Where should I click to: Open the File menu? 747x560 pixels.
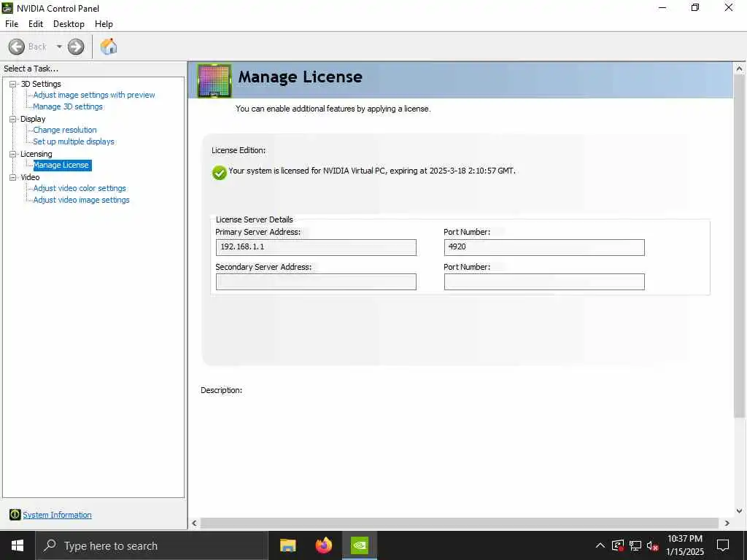point(12,24)
